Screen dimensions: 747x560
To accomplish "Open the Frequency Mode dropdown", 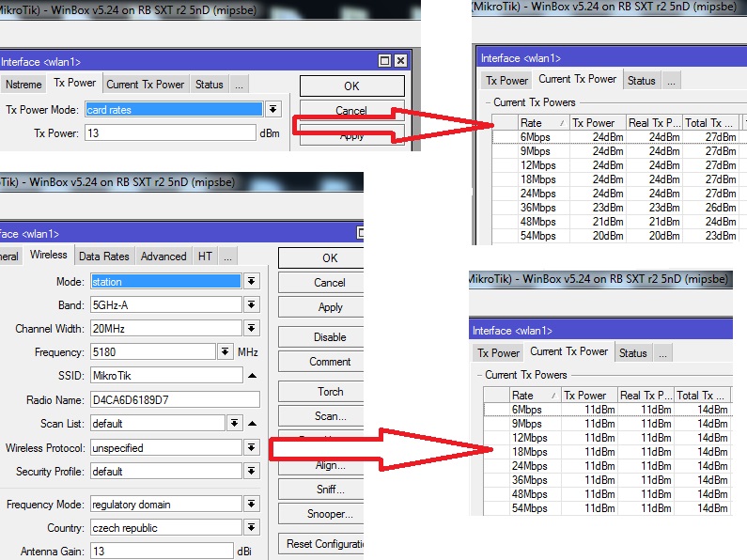I will tap(252, 504).
